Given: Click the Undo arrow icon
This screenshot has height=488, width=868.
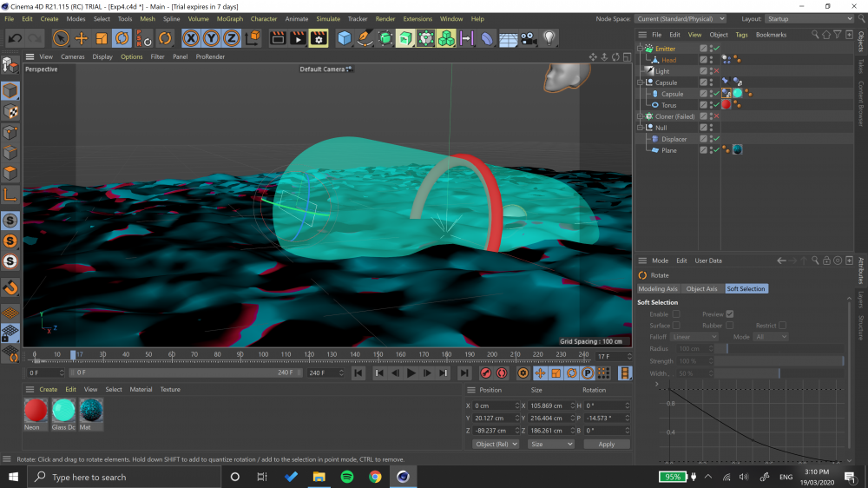Looking at the screenshot, I should [15, 38].
